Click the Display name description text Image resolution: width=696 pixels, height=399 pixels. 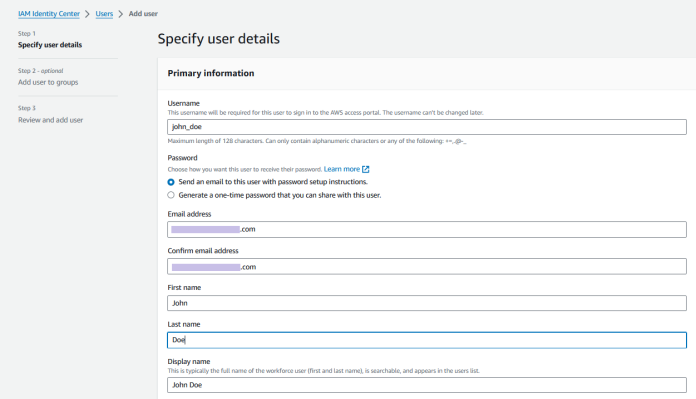tap(323, 371)
